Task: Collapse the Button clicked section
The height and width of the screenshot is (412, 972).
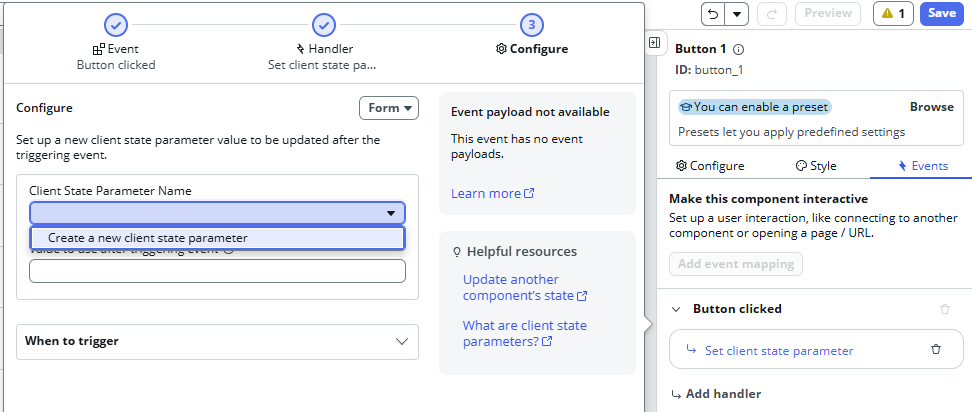Action: coord(676,309)
